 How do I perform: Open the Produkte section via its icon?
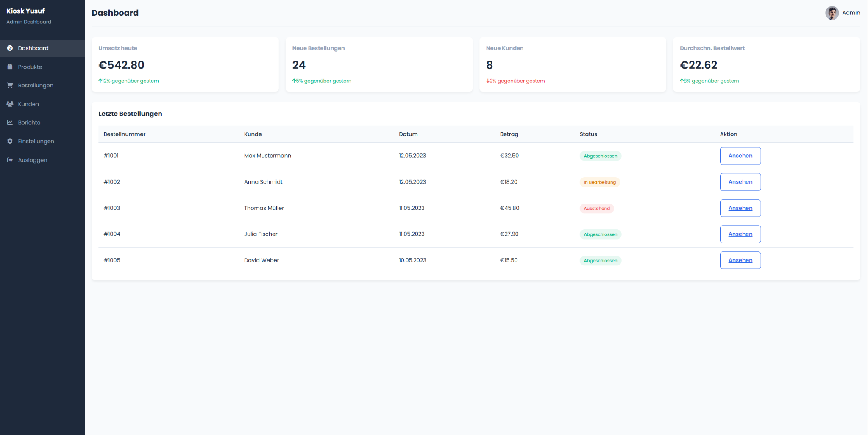tap(10, 67)
